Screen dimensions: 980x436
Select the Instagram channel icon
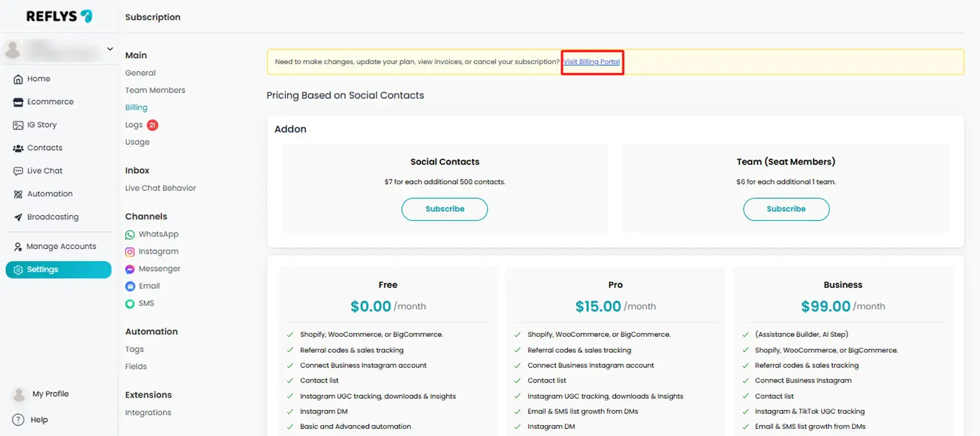(130, 252)
